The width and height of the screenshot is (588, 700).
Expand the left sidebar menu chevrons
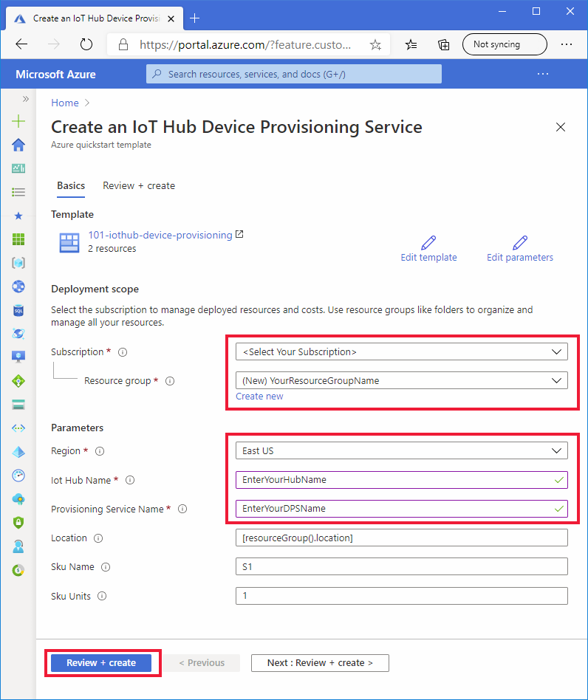click(25, 99)
